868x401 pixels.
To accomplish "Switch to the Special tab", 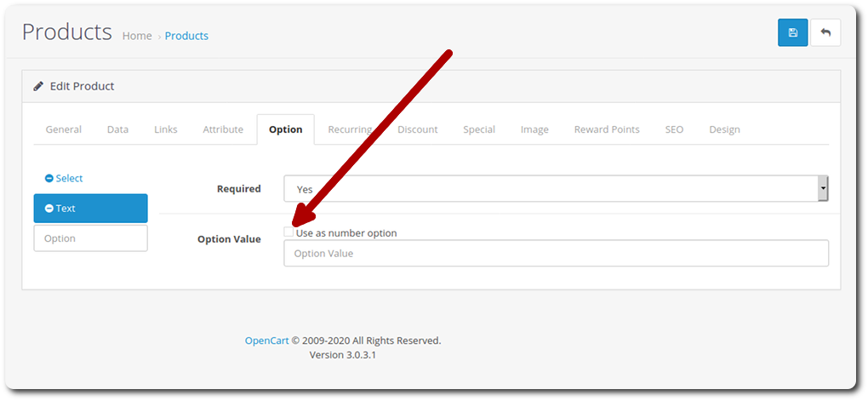I will tap(479, 129).
